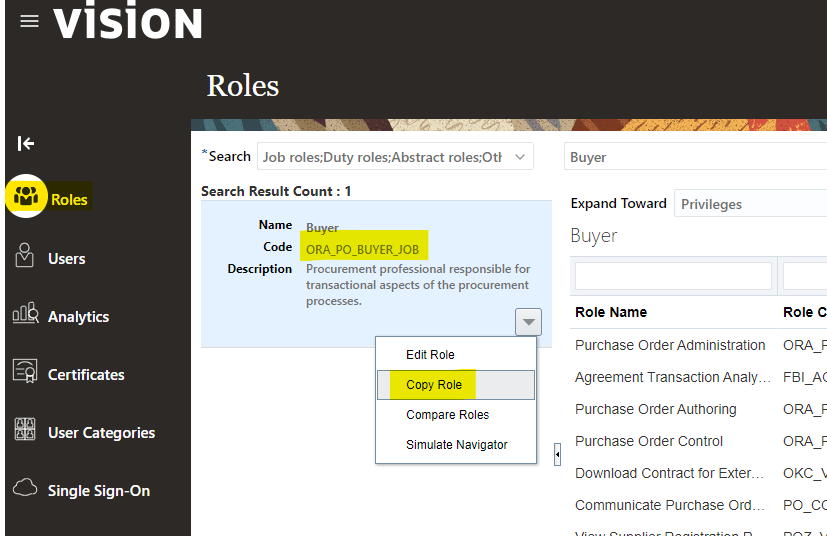
Task: Click the Role Name filter field
Action: pos(673,276)
